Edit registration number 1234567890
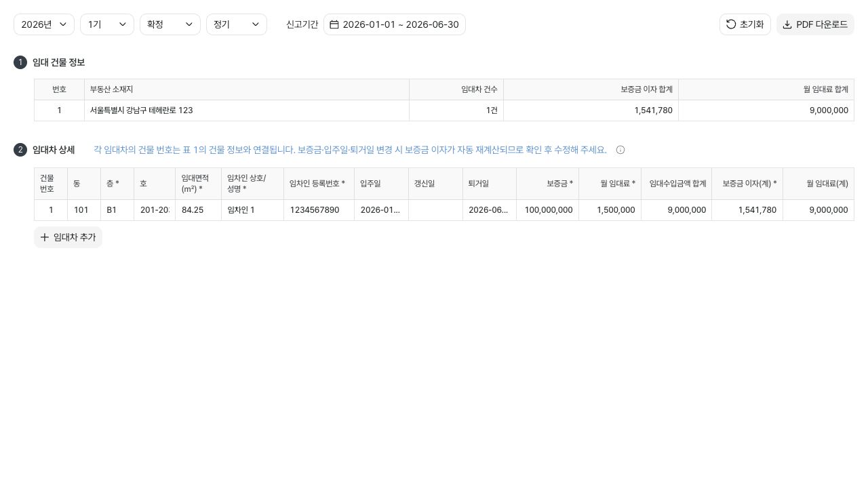 (319, 210)
